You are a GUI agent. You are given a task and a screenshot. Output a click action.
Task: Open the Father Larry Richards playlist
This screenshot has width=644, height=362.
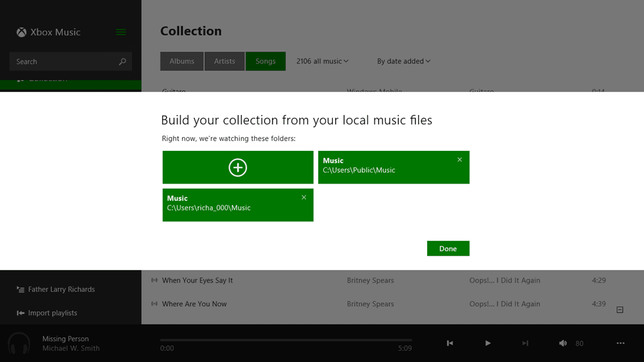61,290
